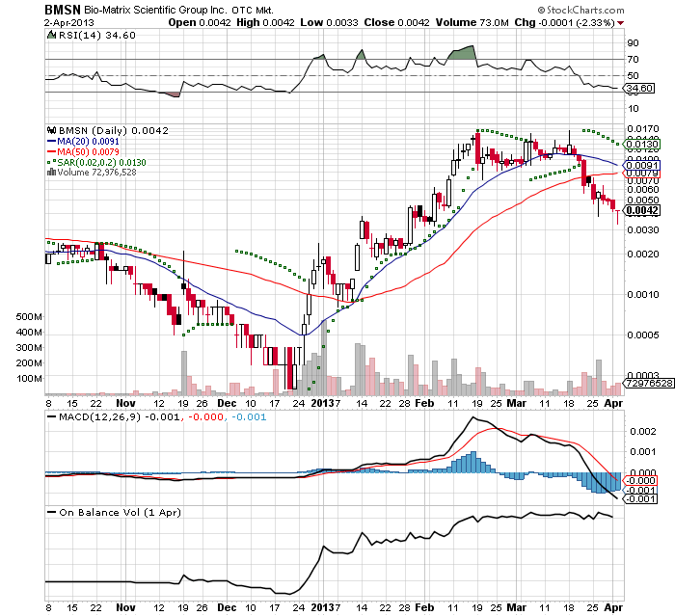Click Dec on the price panel date axis
Screen dimensions: 675x616
point(227,403)
